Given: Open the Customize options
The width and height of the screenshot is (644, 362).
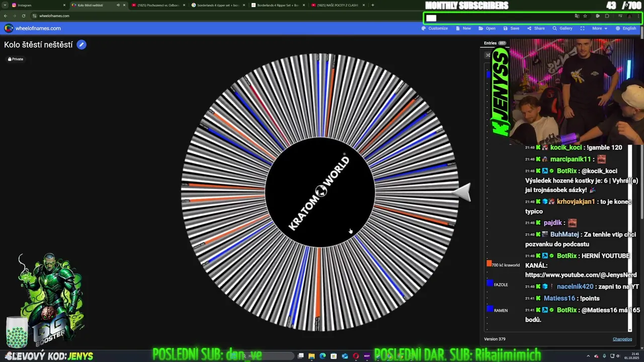Looking at the screenshot, I should 435,28.
